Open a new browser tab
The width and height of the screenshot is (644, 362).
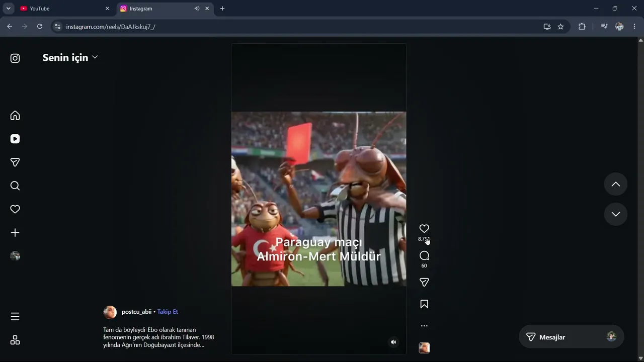pos(222,9)
